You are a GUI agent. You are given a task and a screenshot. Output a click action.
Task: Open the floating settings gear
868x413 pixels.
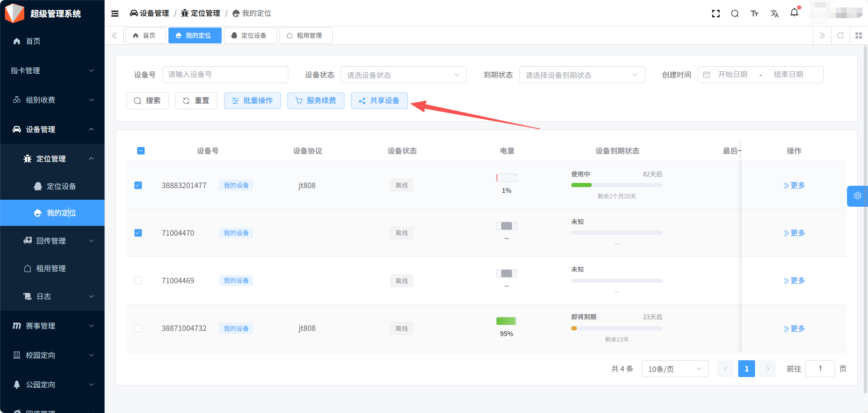click(857, 196)
